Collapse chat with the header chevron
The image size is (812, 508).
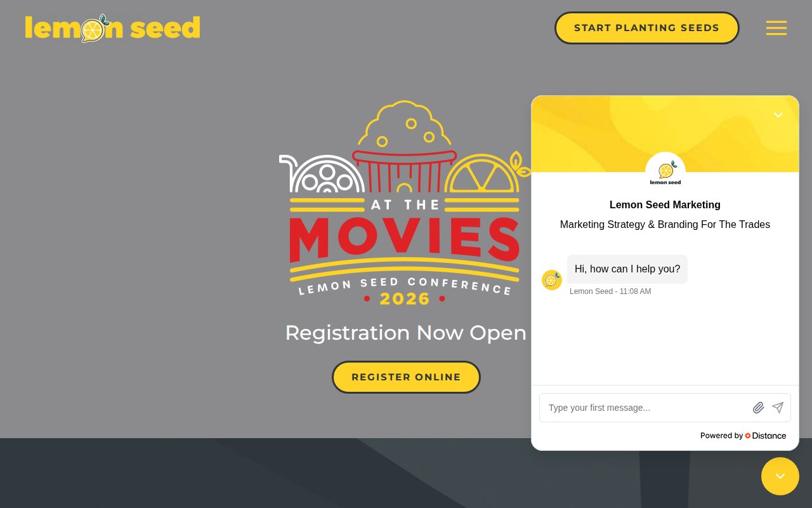click(778, 115)
